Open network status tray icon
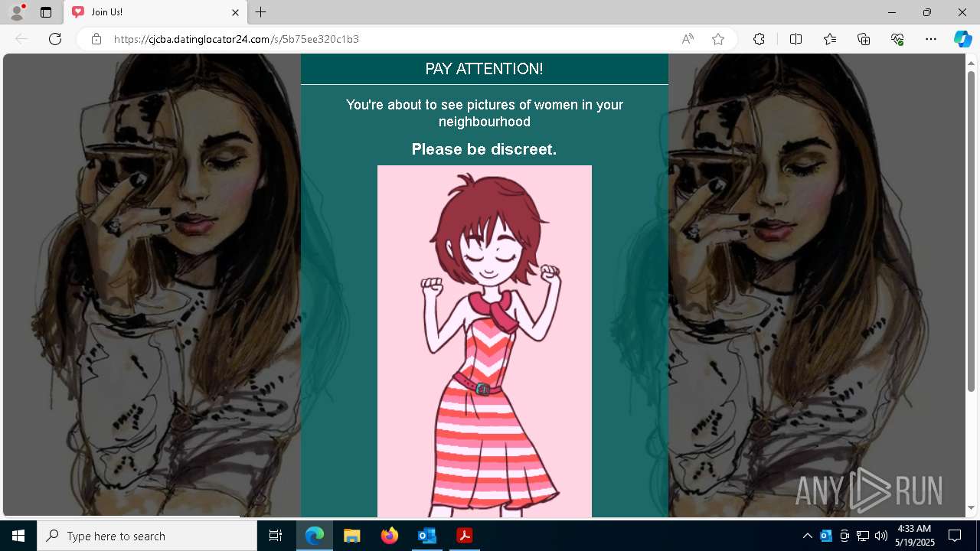Image resolution: width=980 pixels, height=551 pixels. click(x=863, y=536)
